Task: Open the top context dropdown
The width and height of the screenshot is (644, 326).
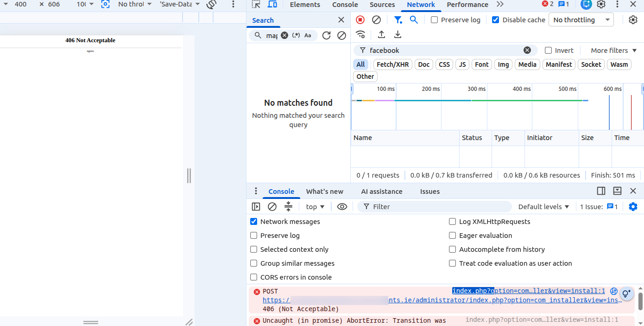Action: point(316,207)
